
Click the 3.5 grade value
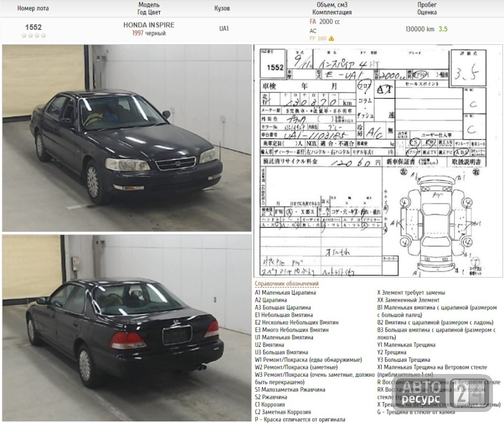tap(443, 29)
